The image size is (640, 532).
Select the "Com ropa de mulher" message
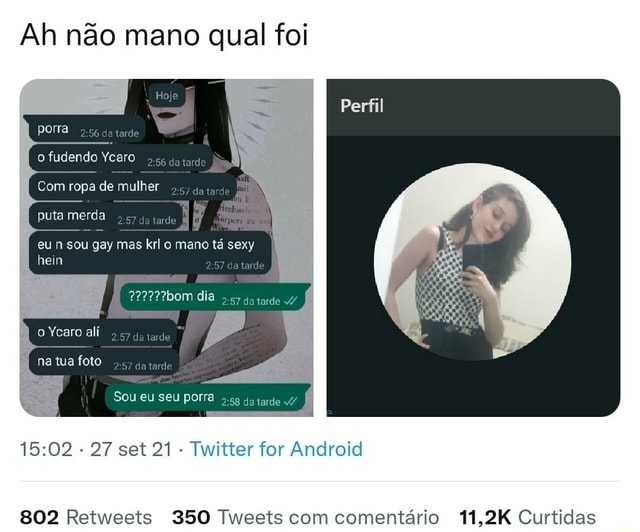[x=133, y=187]
